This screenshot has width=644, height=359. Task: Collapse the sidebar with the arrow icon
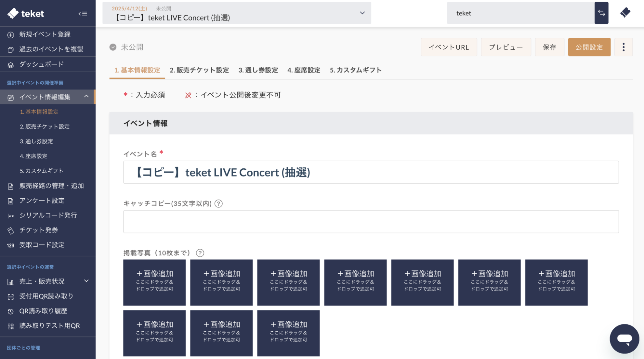(82, 14)
